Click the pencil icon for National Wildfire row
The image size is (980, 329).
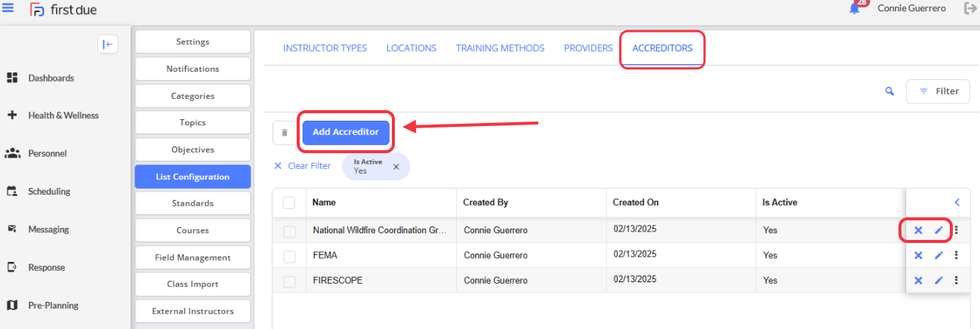coord(938,230)
